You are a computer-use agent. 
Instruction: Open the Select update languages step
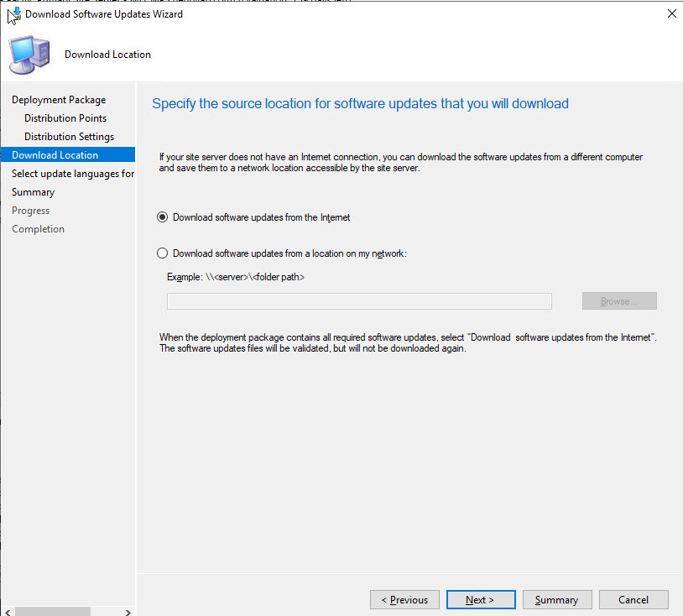(72, 174)
